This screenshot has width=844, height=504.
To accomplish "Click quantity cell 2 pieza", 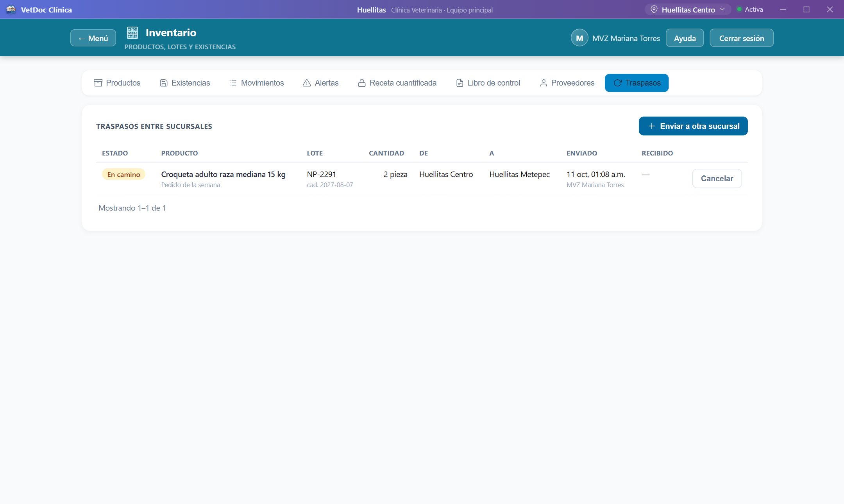I will (x=395, y=174).
